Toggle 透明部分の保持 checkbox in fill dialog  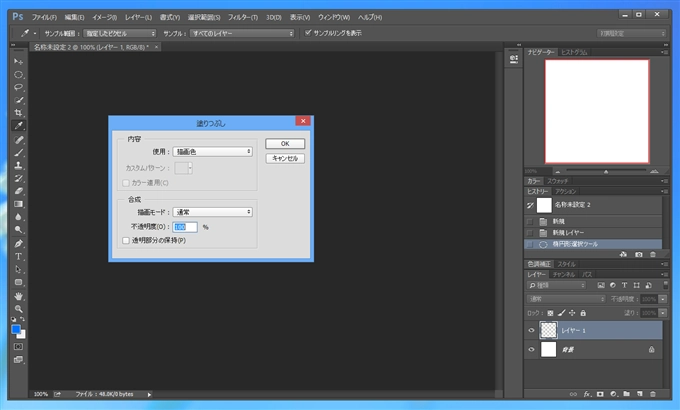(126, 240)
